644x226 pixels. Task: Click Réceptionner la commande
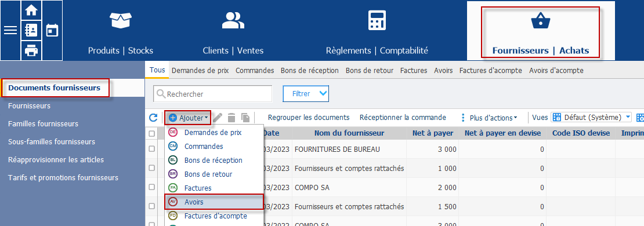[x=403, y=118]
